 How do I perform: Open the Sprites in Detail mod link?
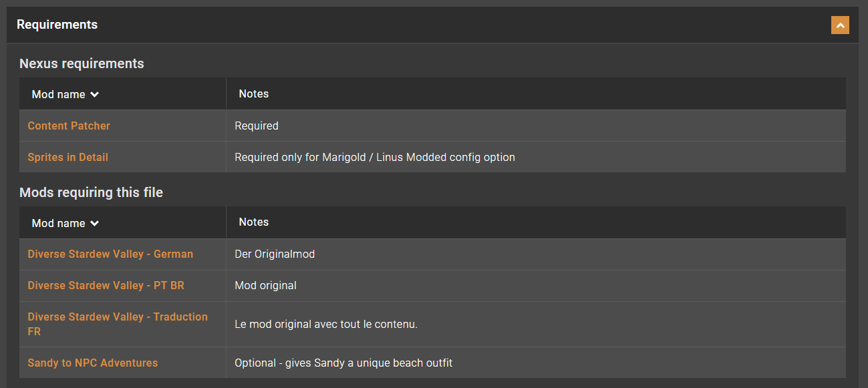(67, 158)
